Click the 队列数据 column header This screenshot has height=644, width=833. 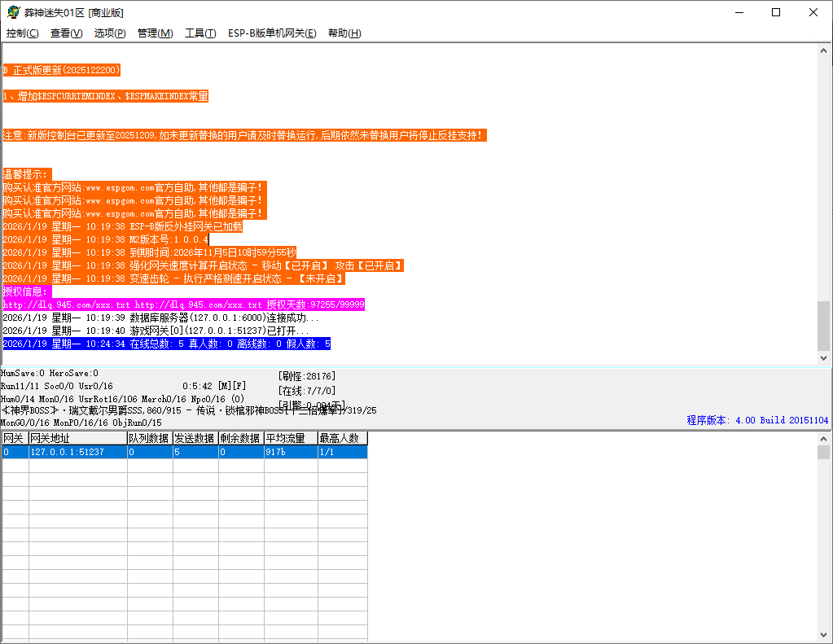click(x=149, y=438)
